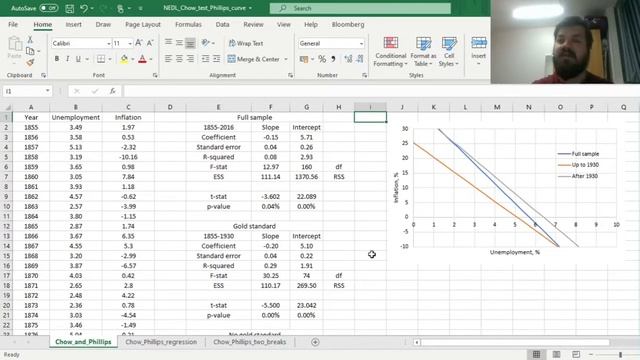Click the Search box in title bar
The image size is (640, 360).
point(360,8)
